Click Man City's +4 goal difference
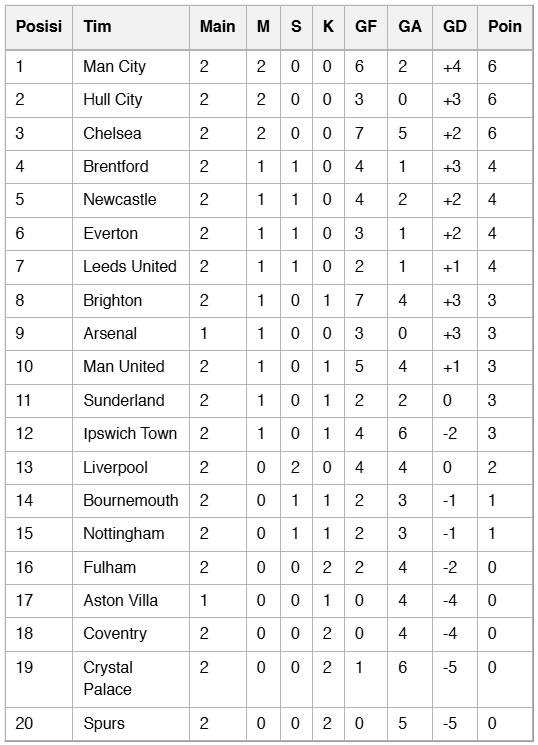Viewport: 538px width, 745px height. [x=452, y=67]
